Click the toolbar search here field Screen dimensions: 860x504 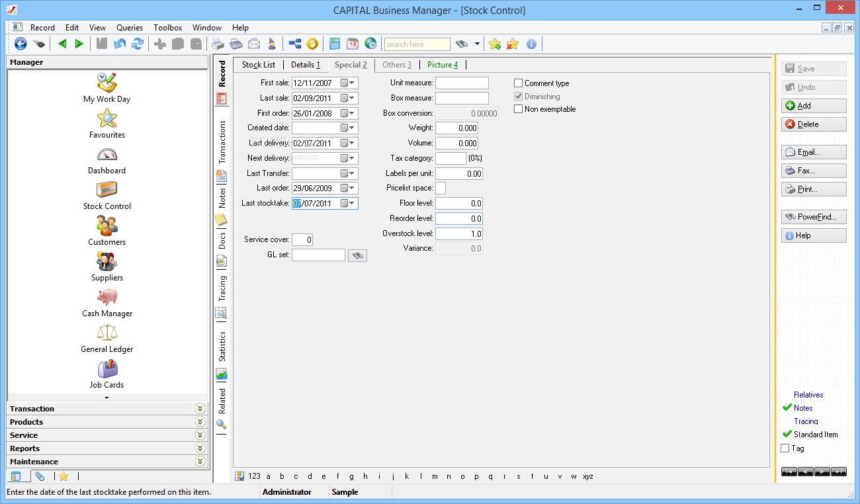(417, 44)
